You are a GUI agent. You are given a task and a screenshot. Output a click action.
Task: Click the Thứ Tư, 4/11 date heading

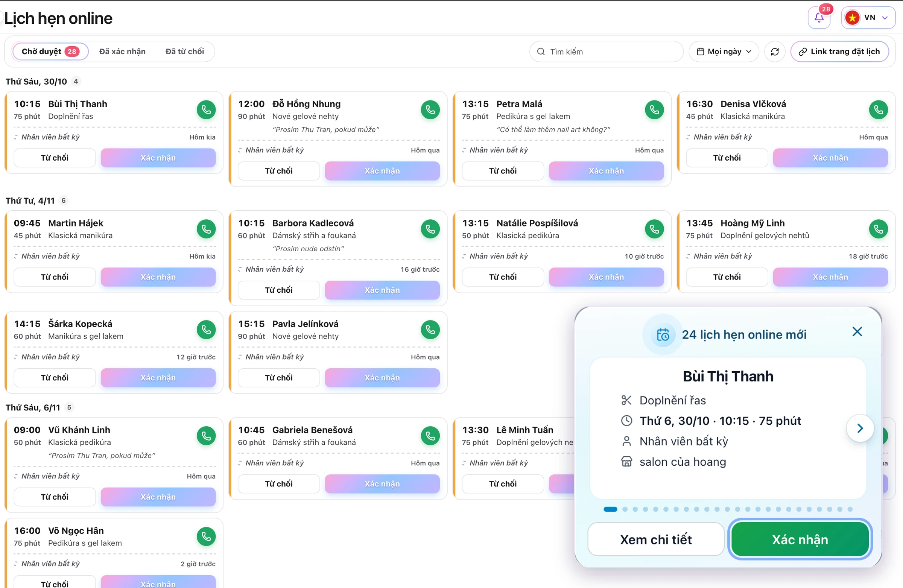pyautogui.click(x=30, y=201)
